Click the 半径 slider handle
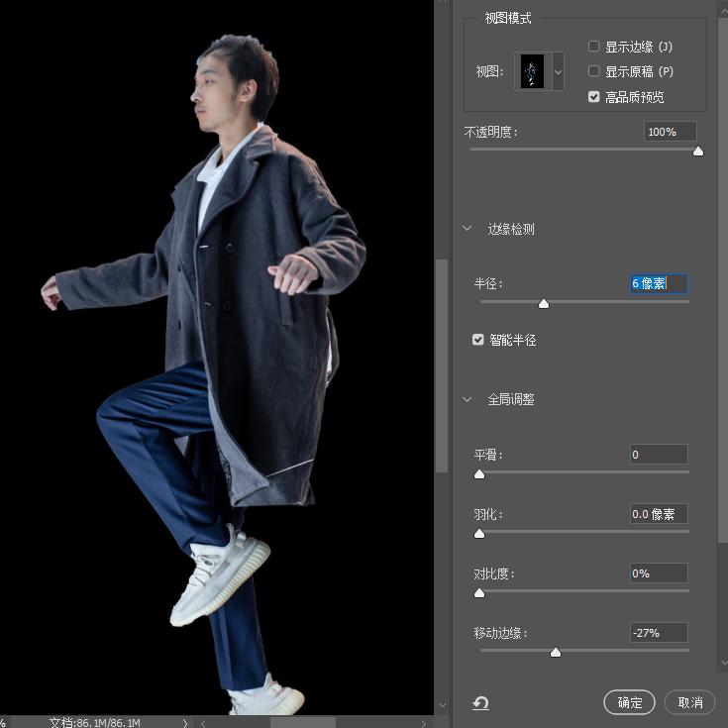Image resolution: width=728 pixels, height=728 pixels. [543, 304]
